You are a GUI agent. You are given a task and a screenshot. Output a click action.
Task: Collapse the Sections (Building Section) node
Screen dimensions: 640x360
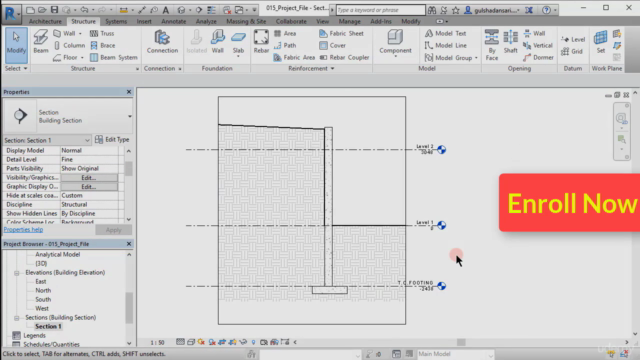[17, 318]
